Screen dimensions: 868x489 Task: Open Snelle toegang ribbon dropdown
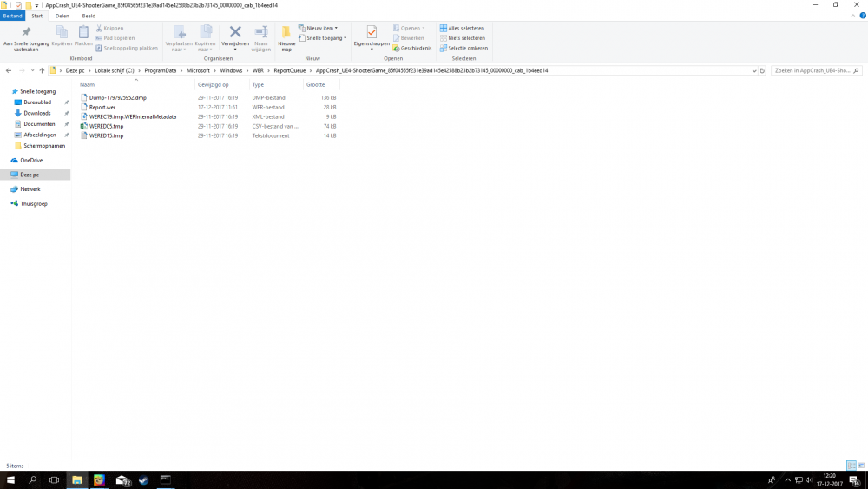pos(323,38)
